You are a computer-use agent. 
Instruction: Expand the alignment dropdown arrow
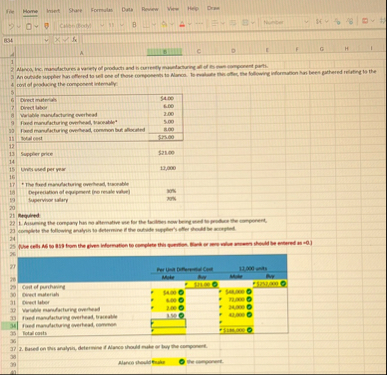point(224,24)
